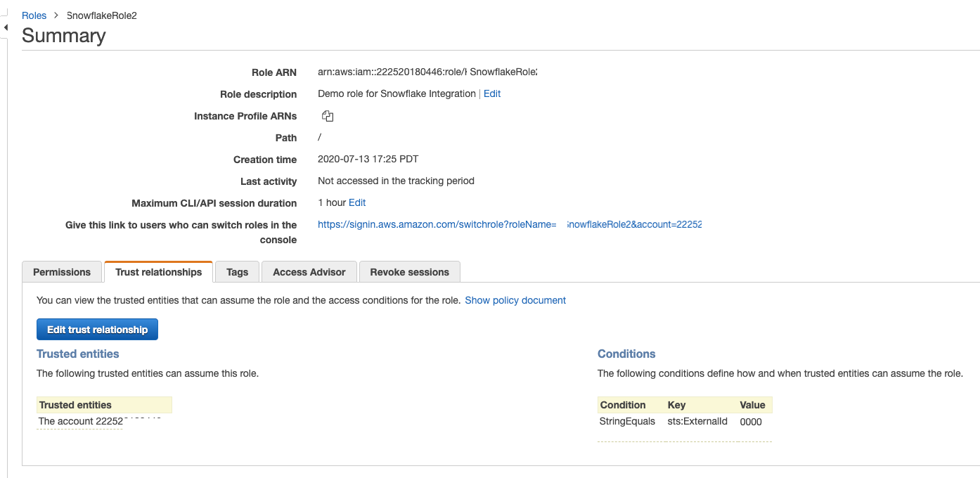The height and width of the screenshot is (478, 980).
Task: Edit the role description
Action: tap(492, 94)
